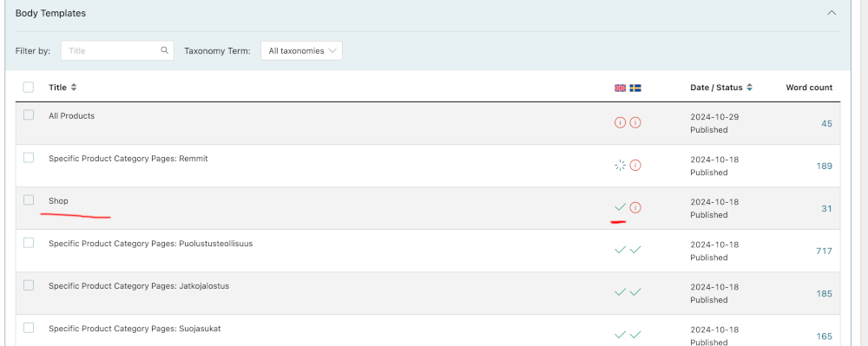Click the search magnifier in Title filter
Screen dimensions: 868x346
tap(164, 50)
